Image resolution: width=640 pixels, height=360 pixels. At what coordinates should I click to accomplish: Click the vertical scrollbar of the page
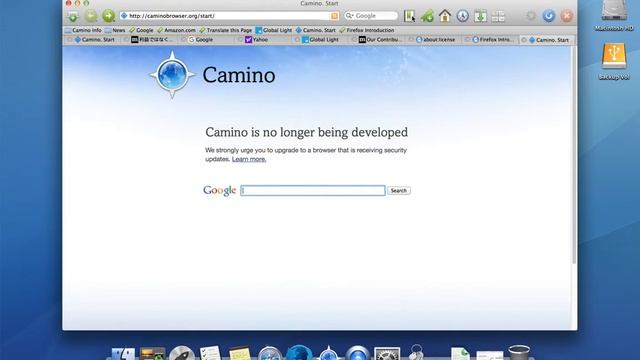(x=574, y=155)
